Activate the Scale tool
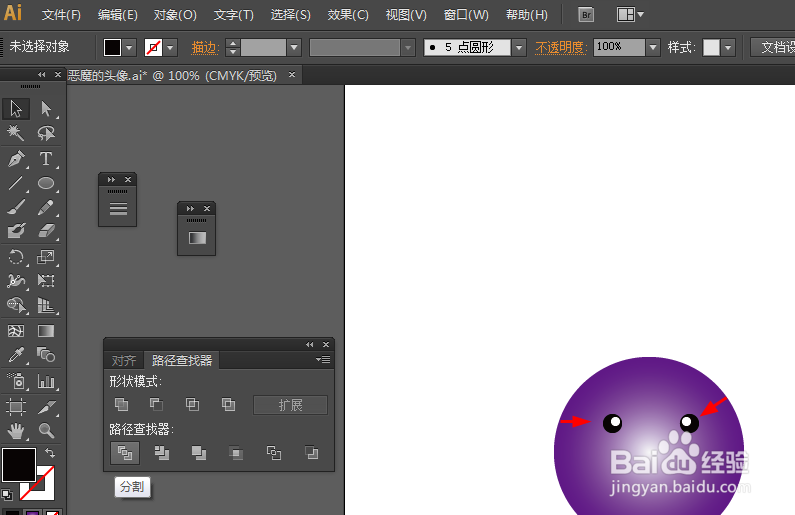Viewport: 795px width, 515px height. tap(46, 256)
